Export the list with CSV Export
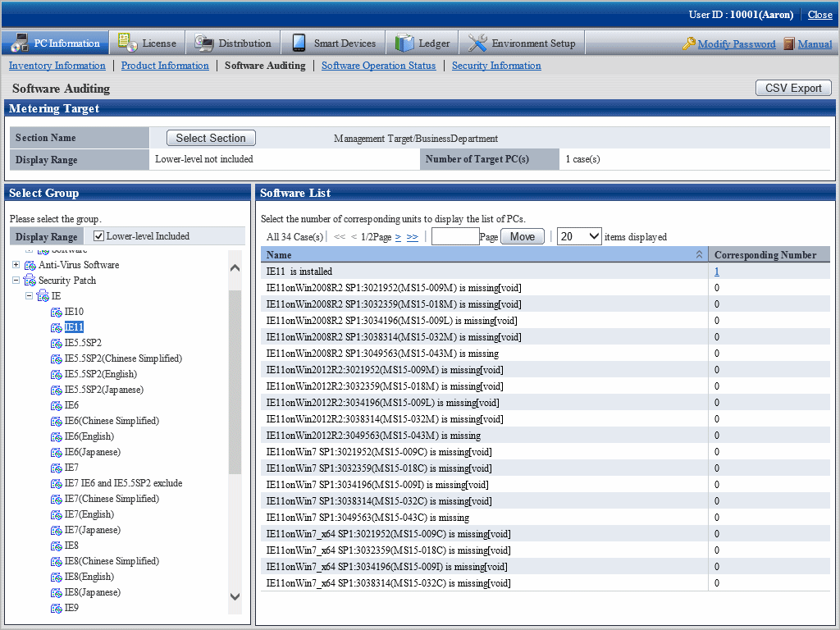This screenshot has width=840, height=630. tap(793, 88)
